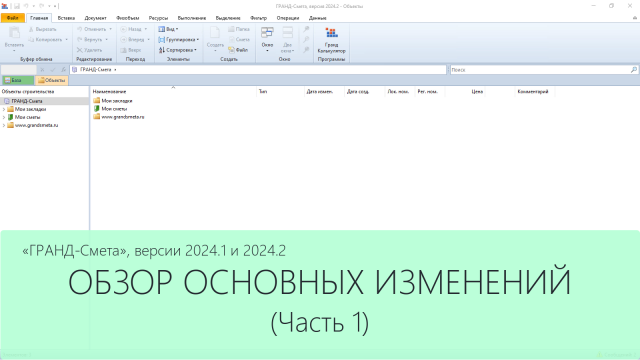This screenshot has height=360, width=640.
Task: Switch to the Выполнение tab
Action: (192, 18)
